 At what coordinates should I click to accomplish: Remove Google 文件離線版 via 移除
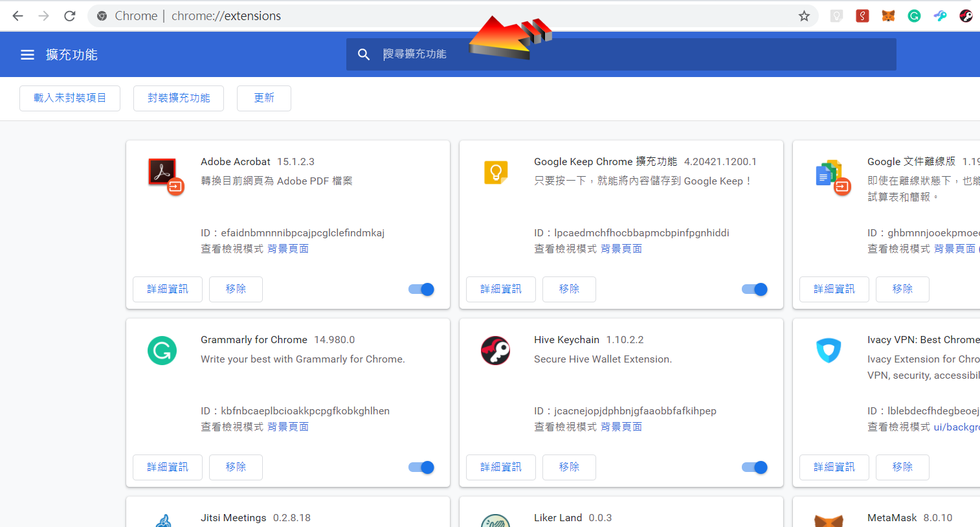point(902,289)
